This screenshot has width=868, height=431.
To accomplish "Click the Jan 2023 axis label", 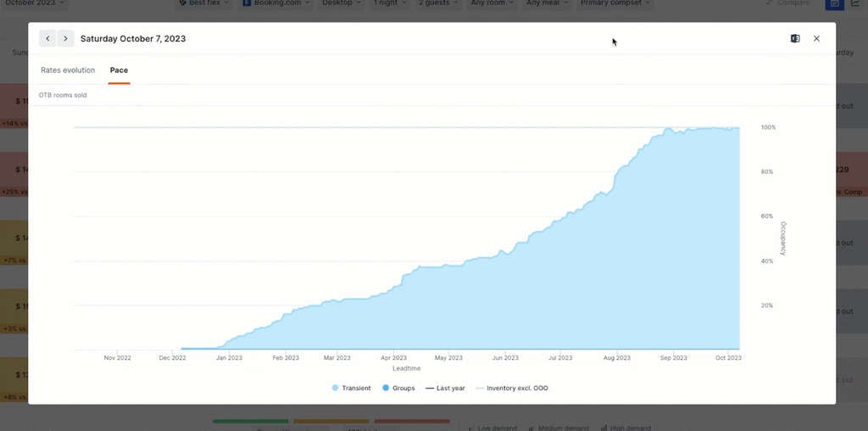I will (229, 358).
